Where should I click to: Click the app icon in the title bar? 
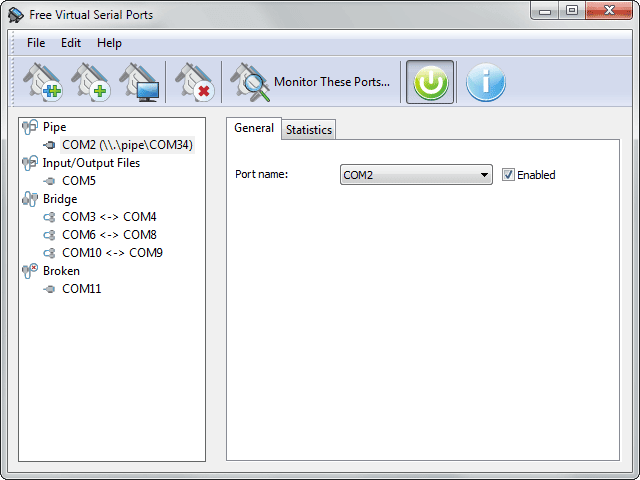click(16, 15)
